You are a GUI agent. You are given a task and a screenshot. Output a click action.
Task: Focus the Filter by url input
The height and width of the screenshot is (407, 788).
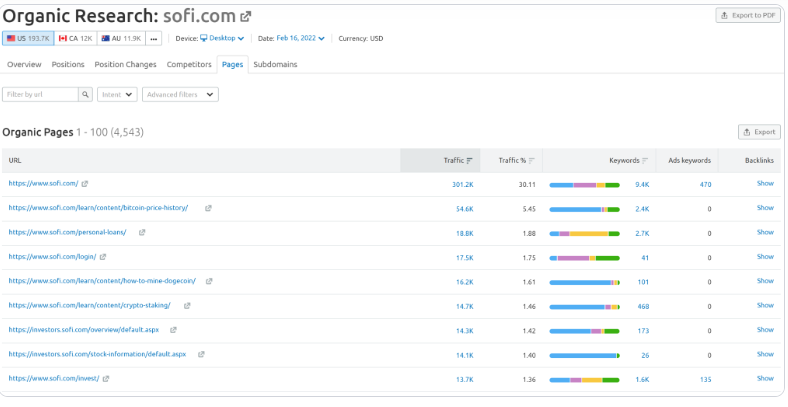[40, 94]
